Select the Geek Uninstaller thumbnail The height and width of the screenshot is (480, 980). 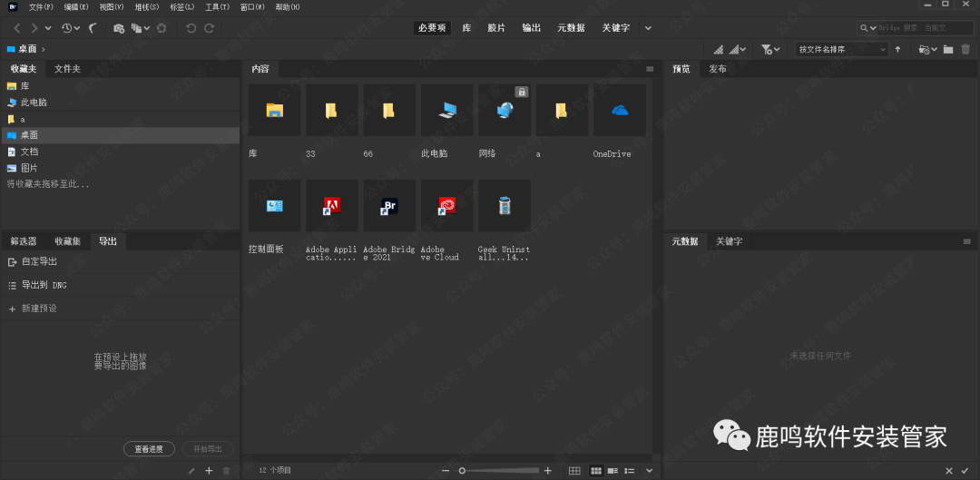click(505, 206)
